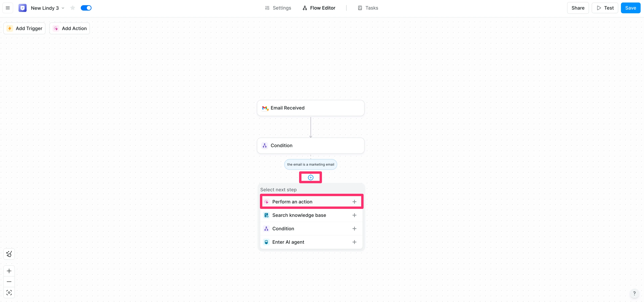
Task: Star this Lindy as favorite
Action: pyautogui.click(x=73, y=8)
